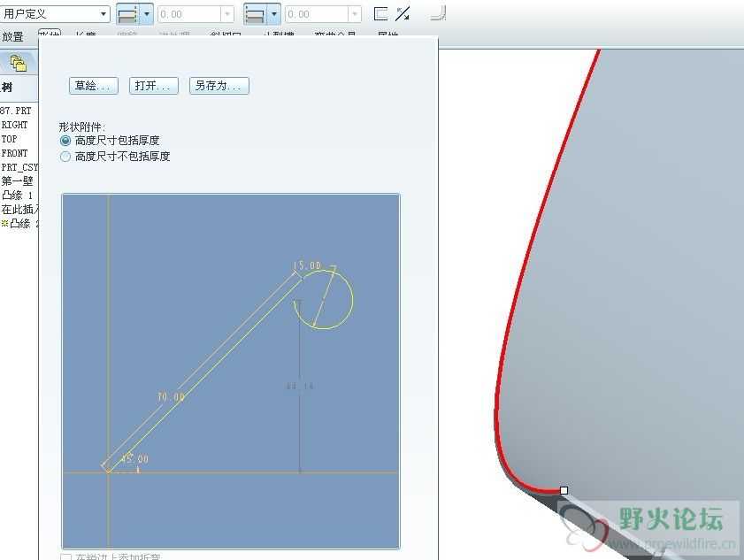
Task: Click the 另存为... button
Action: point(219,86)
